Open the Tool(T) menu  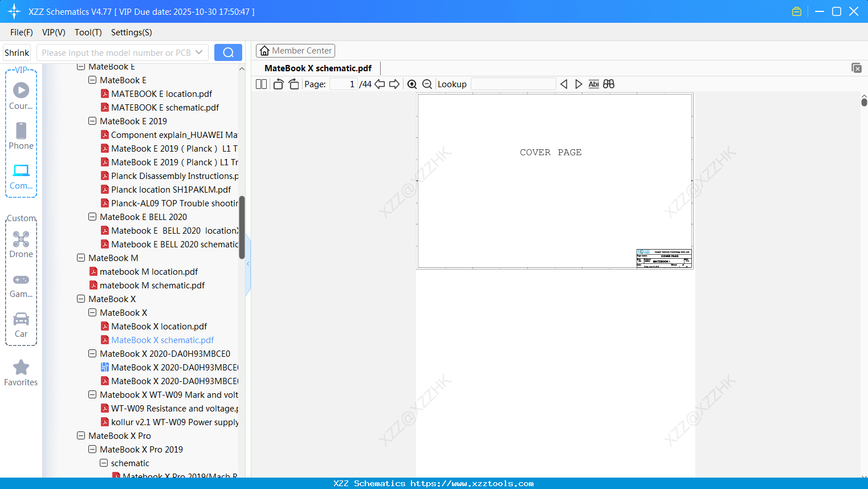point(88,32)
